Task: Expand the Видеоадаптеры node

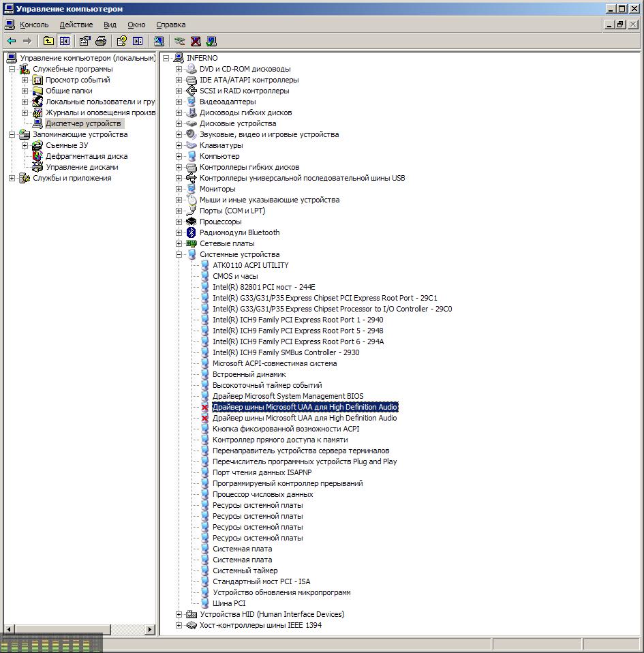Action: [179, 102]
